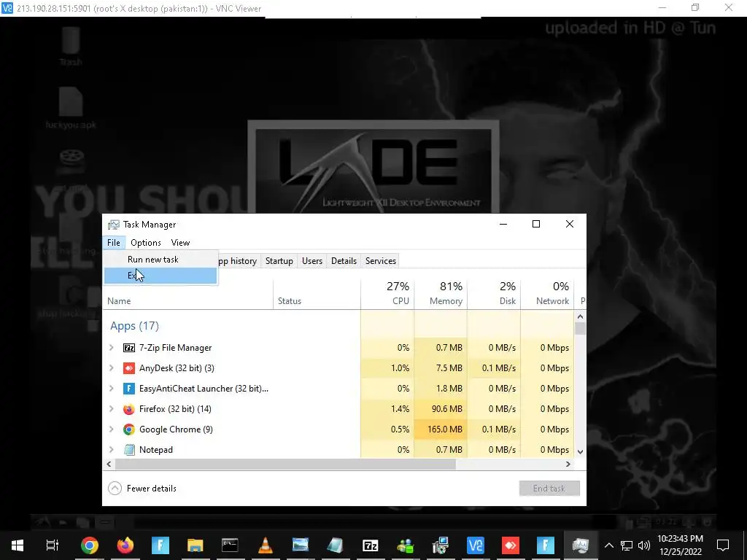747x560 pixels.
Task: Open the Windows Start menu
Action: [x=18, y=545]
